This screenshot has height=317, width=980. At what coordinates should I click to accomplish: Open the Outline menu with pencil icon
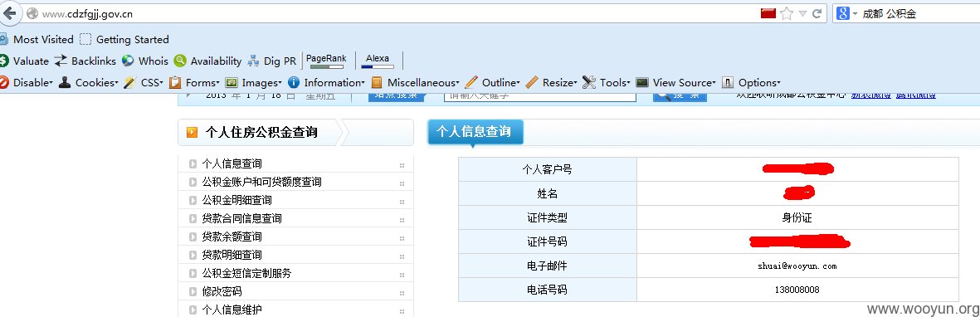[493, 82]
